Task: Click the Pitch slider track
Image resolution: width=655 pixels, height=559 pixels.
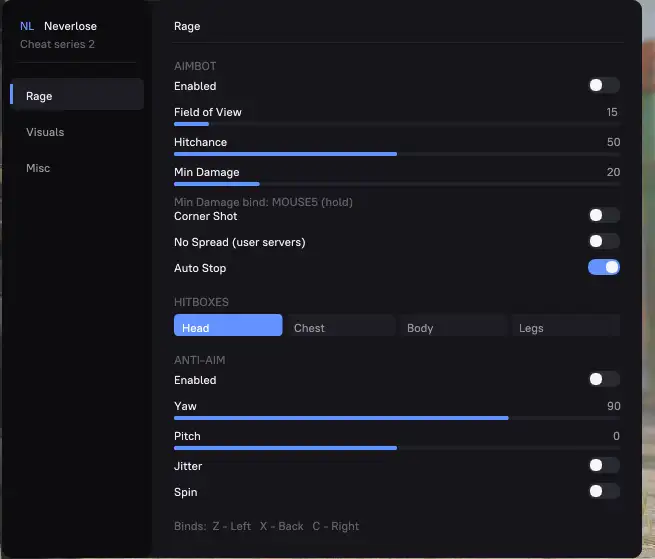Action: tap(397, 448)
